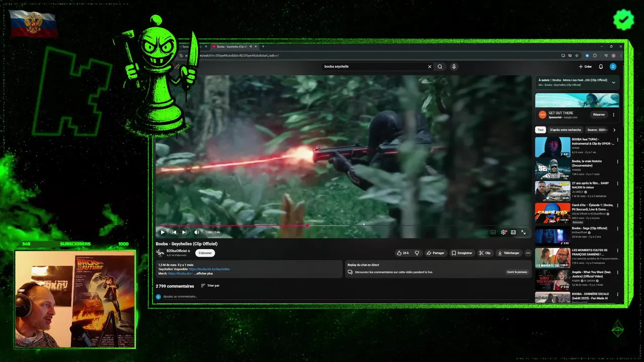This screenshot has height=362, width=644.
Task: Click the progress bar scrubber dot
Action: (x=307, y=225)
